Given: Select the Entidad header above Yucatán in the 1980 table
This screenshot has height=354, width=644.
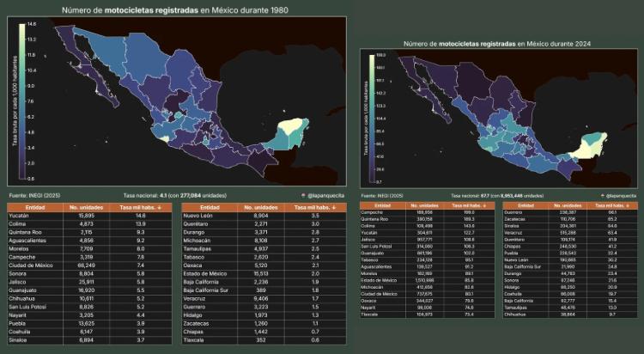Looking at the screenshot, I should 35,209.
